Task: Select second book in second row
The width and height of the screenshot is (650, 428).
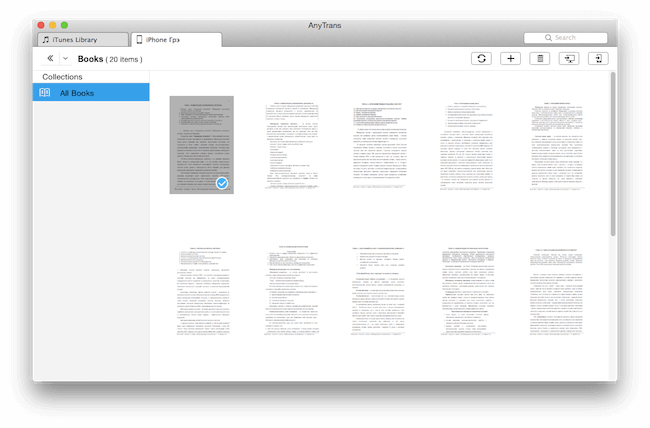Action: click(291, 290)
